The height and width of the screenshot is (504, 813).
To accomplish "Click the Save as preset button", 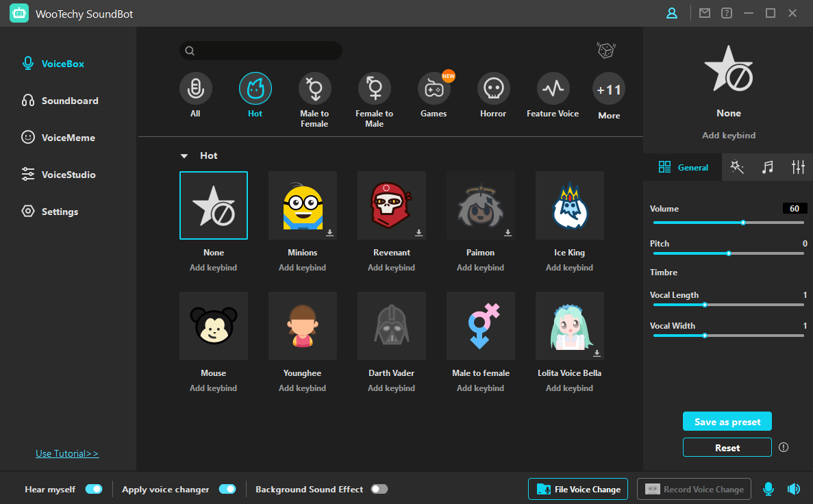I will point(727,422).
